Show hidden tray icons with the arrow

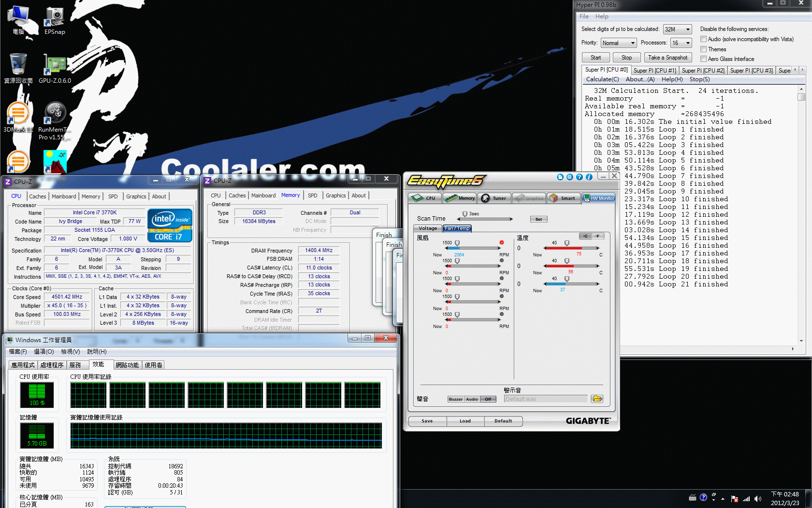723,498
